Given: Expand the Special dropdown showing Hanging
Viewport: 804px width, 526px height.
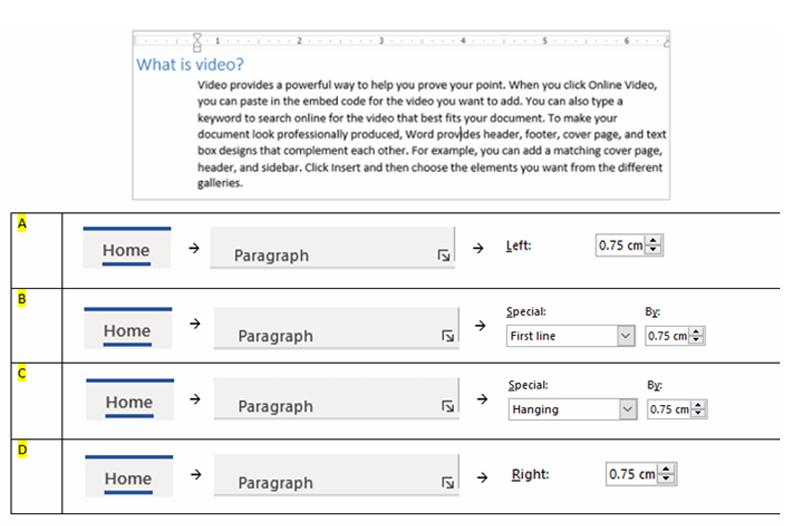Looking at the screenshot, I should pos(626,409).
